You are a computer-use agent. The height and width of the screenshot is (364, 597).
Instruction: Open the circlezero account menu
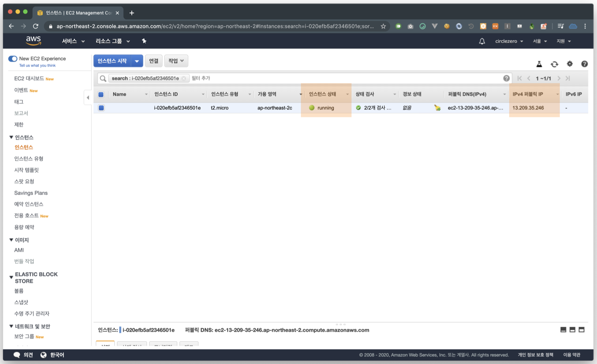click(509, 41)
